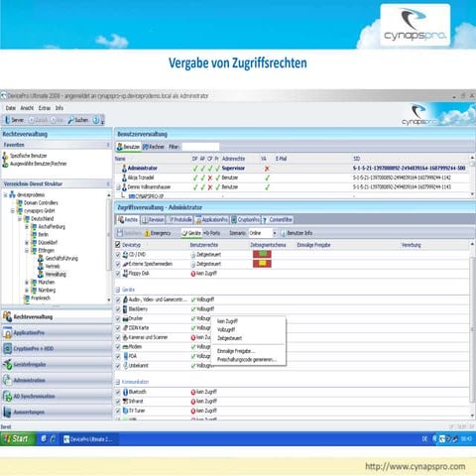Click into the Filter input field
This screenshot has height=476, width=476.
[200, 147]
